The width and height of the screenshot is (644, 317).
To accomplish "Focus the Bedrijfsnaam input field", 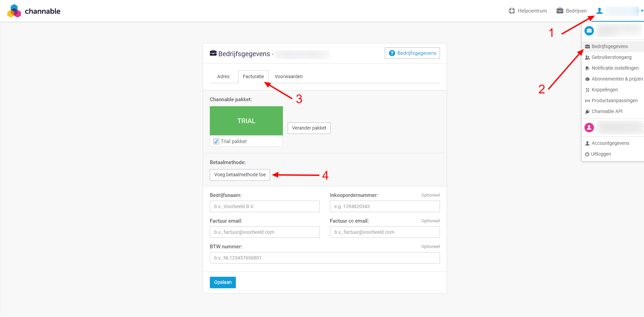I will pos(265,206).
